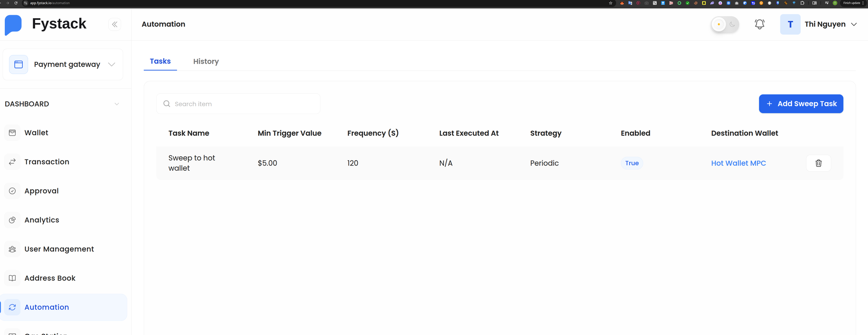Click the Add Sweep Task button

801,104
